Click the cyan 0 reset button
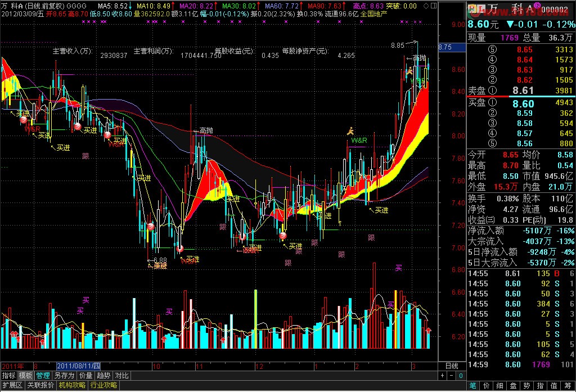 click(x=461, y=376)
